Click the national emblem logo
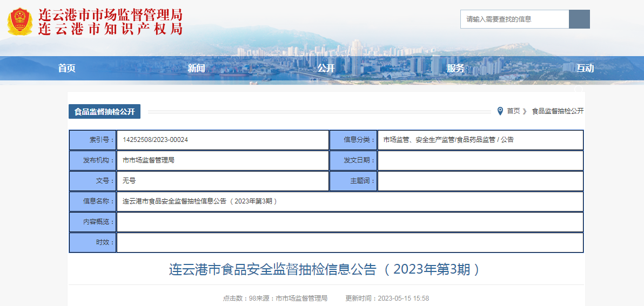The image size is (644, 306). point(19,22)
